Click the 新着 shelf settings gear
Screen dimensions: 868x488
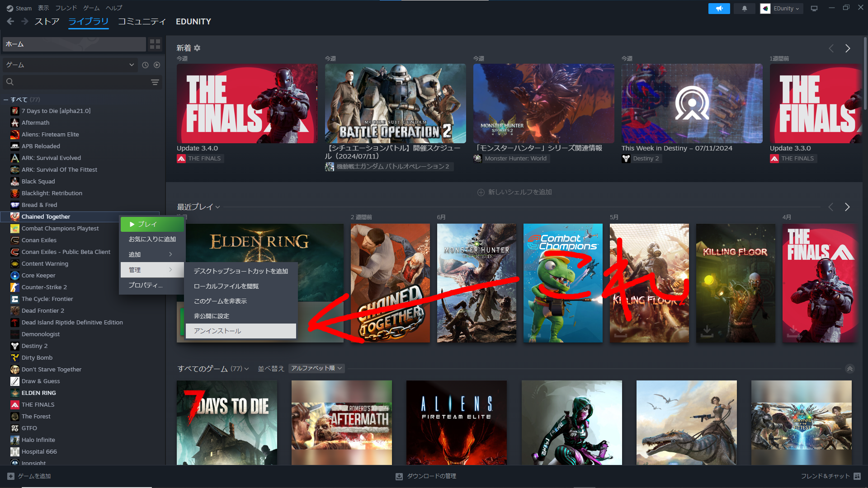coord(197,48)
